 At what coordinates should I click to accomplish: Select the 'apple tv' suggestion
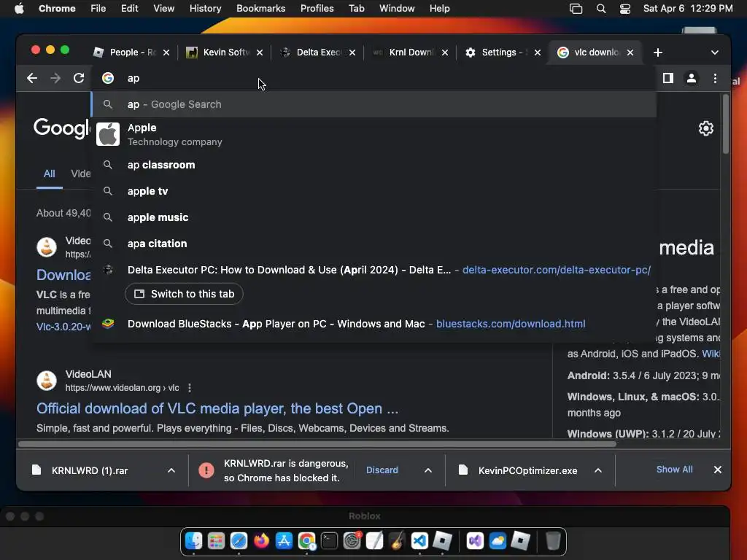pyautogui.click(x=373, y=191)
